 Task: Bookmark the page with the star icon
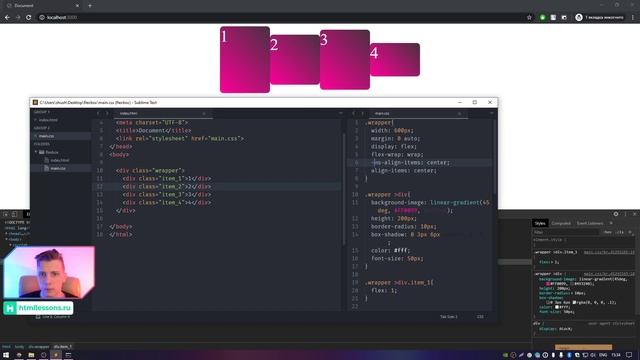(529, 18)
